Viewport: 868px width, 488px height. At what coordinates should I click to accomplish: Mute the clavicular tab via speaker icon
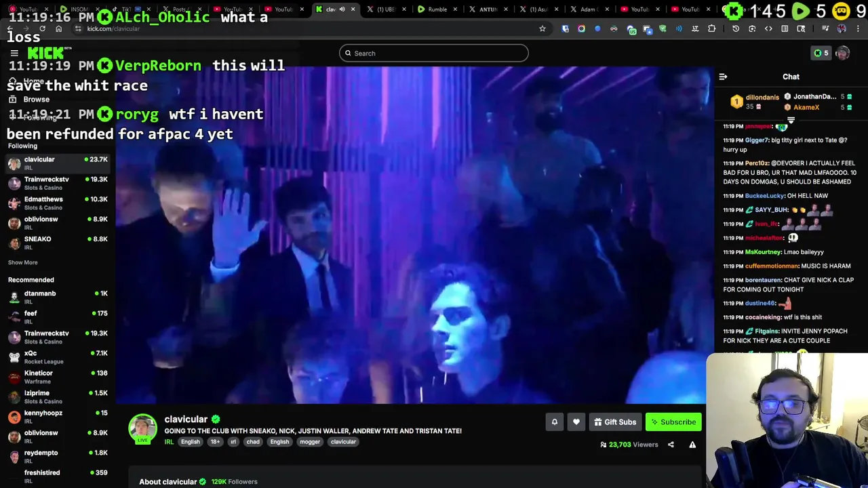tap(342, 9)
